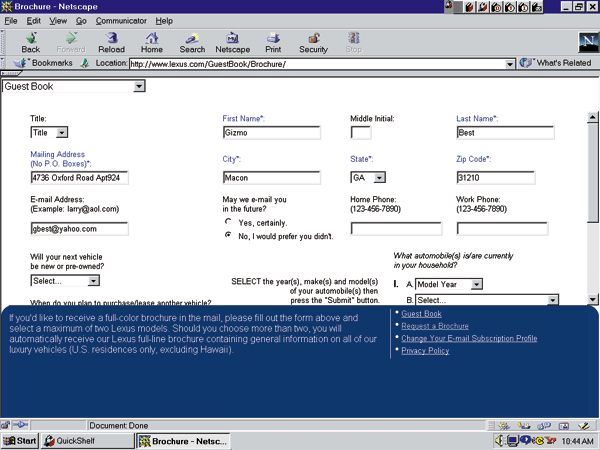
Task: Click the 'Request a Brochure' link
Action: click(435, 327)
